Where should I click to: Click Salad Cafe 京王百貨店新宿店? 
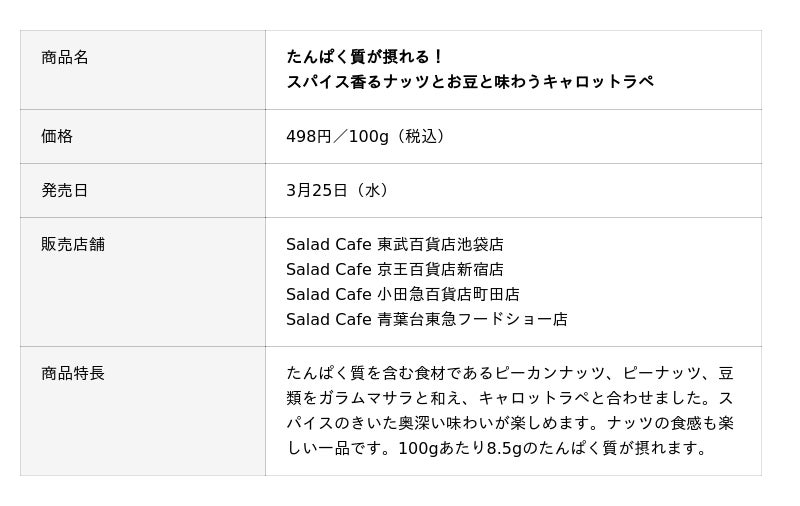pyautogui.click(x=395, y=270)
